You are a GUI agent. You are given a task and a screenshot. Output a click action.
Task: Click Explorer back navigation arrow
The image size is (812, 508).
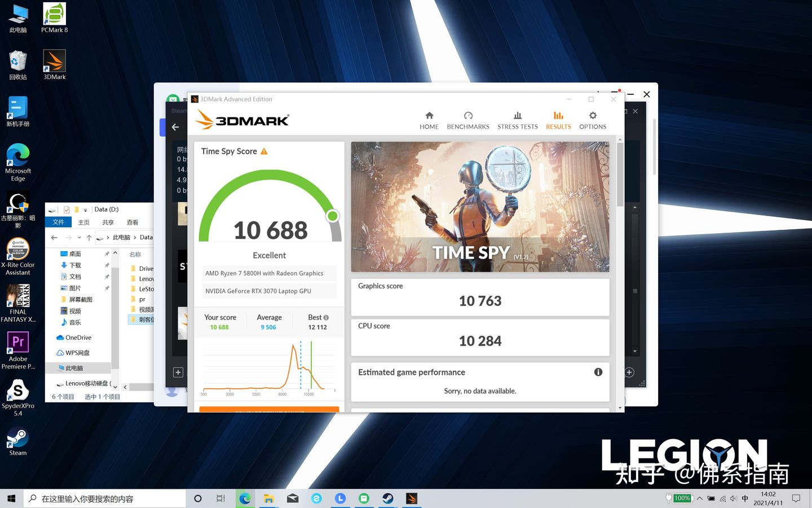[x=54, y=238]
